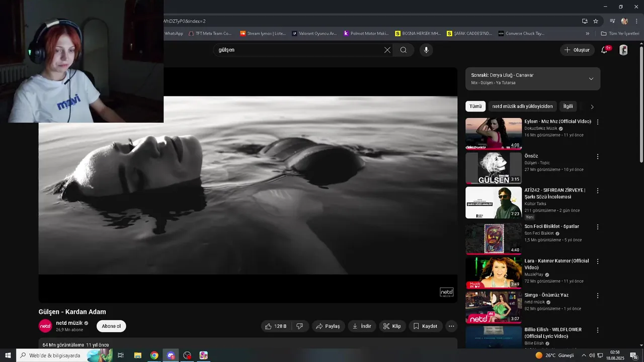Screen dimensions: 644x362
Task: Show more filter chips arrow
Action: pyautogui.click(x=592, y=107)
